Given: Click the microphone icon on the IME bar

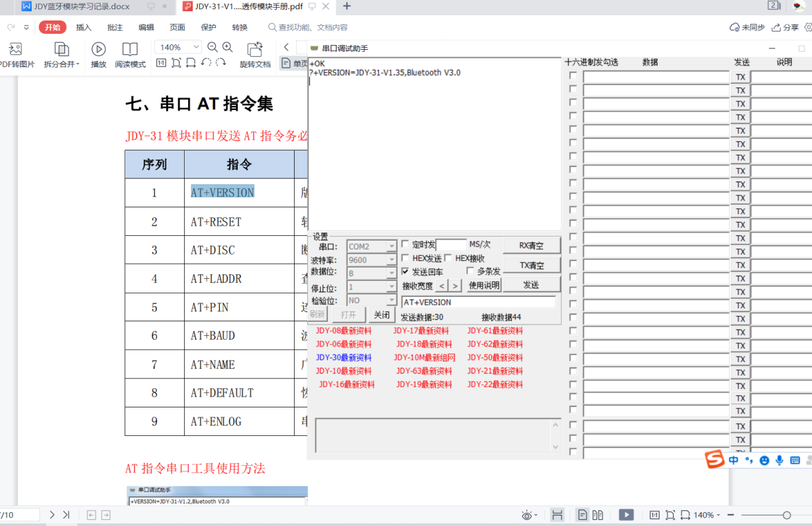Looking at the screenshot, I should click(x=780, y=460).
